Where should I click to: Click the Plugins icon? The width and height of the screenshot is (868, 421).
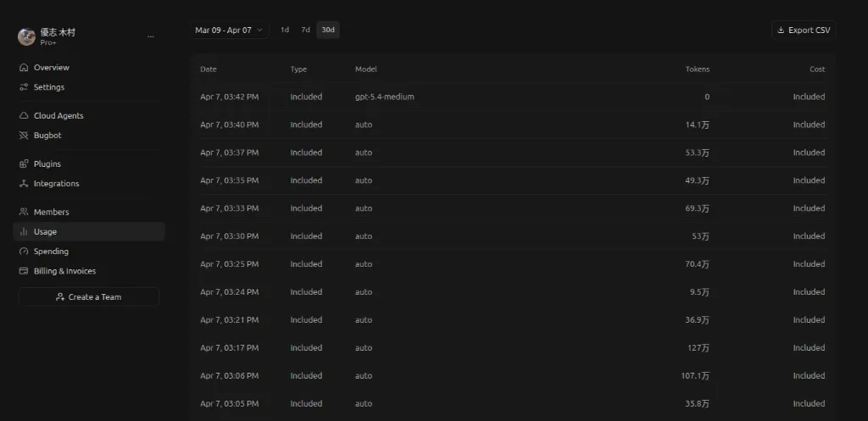(24, 164)
